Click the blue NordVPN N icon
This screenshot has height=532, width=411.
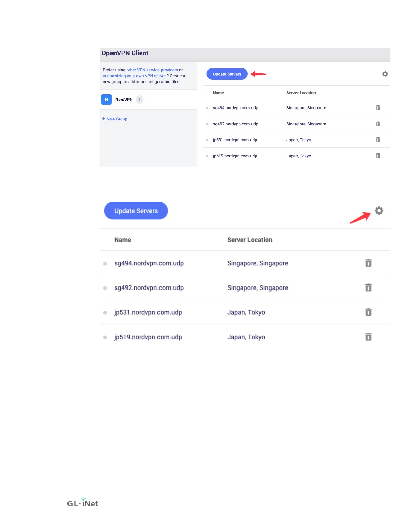[106, 99]
